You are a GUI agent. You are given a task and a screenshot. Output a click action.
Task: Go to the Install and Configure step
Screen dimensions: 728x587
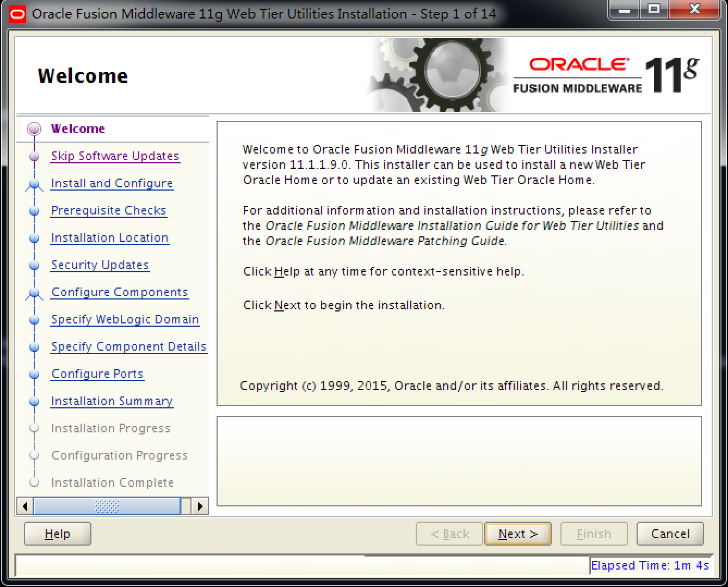(x=112, y=184)
